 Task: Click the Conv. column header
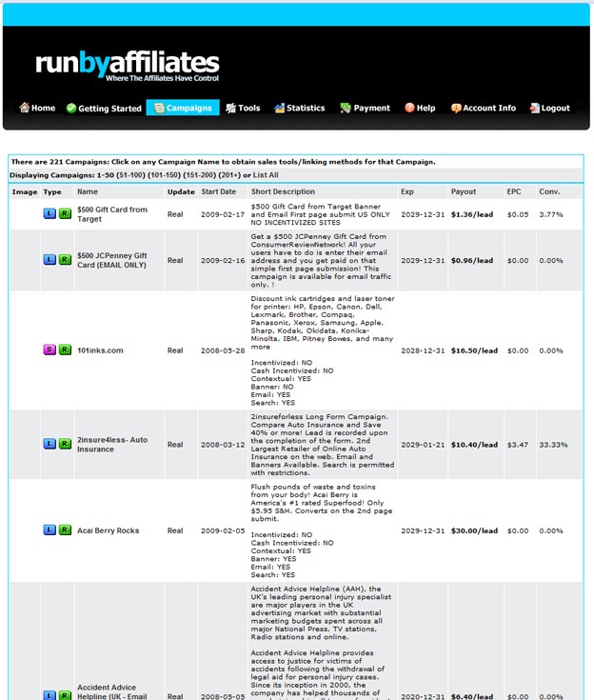tap(549, 191)
